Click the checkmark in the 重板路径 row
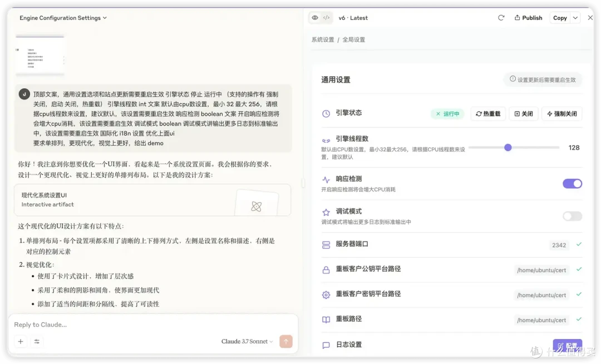 [579, 319]
